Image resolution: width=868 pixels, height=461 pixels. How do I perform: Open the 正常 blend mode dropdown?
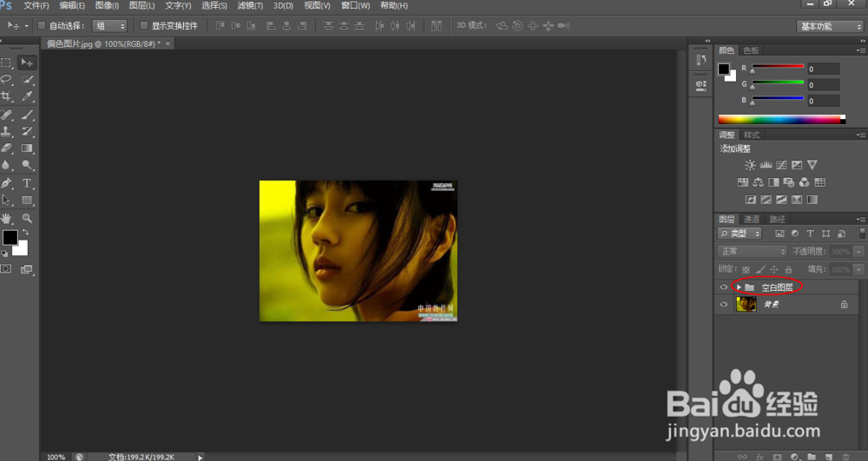pyautogui.click(x=753, y=251)
